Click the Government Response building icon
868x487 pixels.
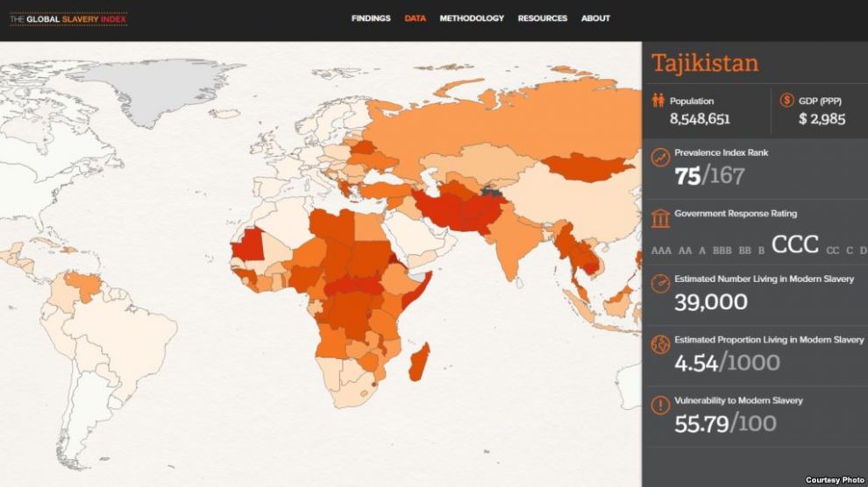[660, 217]
